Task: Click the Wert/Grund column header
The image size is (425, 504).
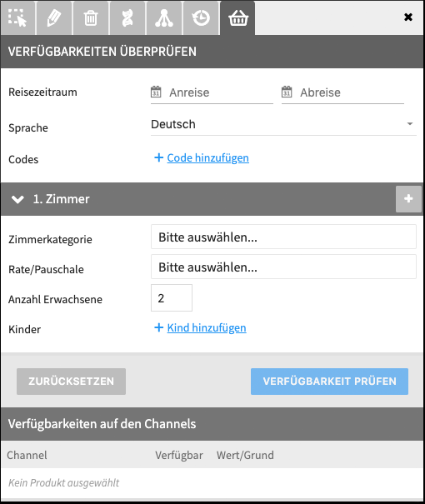Action: [x=245, y=455]
